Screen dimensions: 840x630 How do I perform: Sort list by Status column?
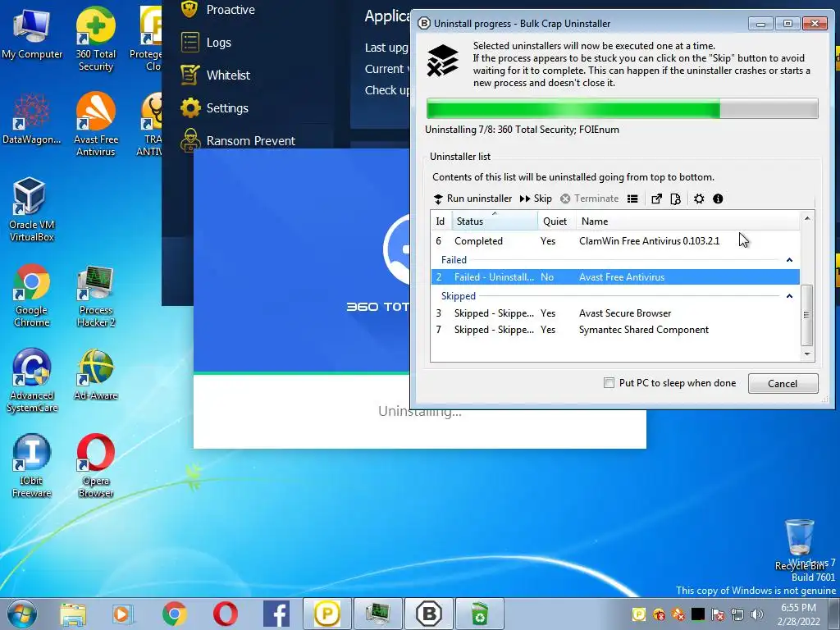[495, 221]
